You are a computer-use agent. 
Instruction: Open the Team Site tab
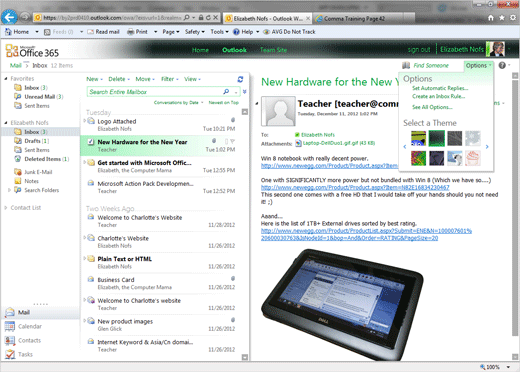tap(273, 50)
